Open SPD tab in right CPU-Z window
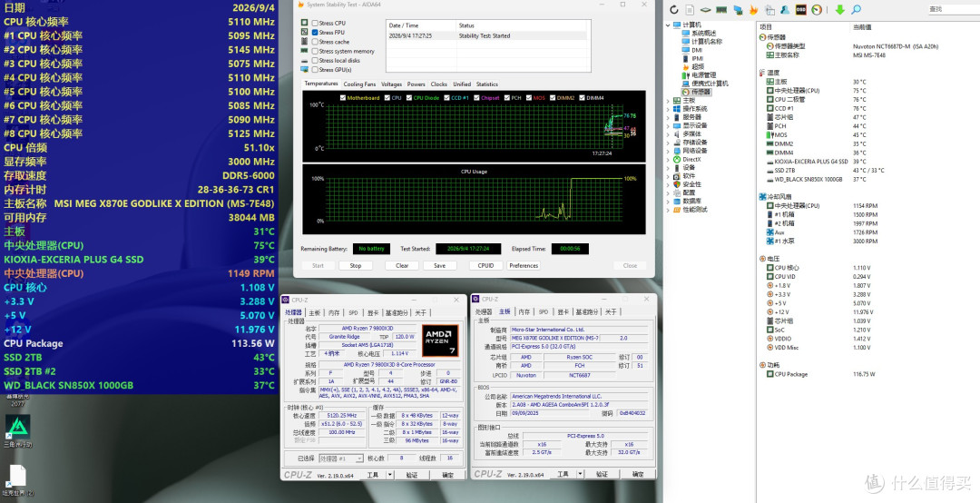The image size is (980, 503). (544, 311)
